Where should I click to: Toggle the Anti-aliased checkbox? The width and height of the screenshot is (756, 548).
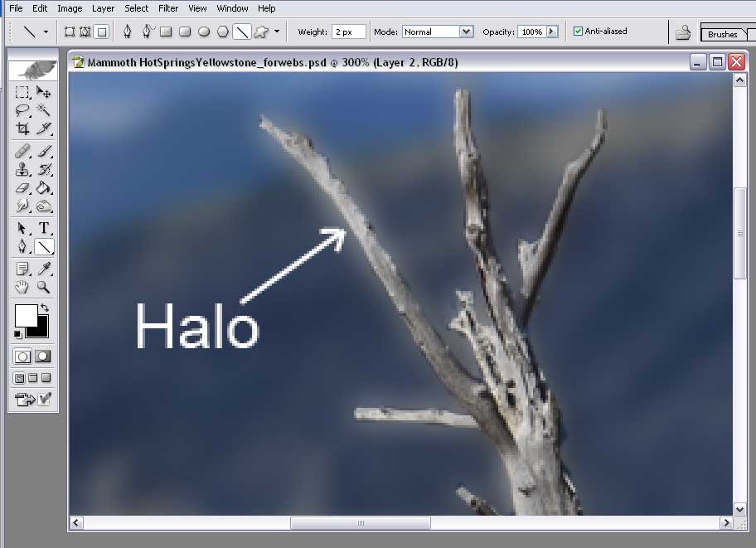[578, 32]
